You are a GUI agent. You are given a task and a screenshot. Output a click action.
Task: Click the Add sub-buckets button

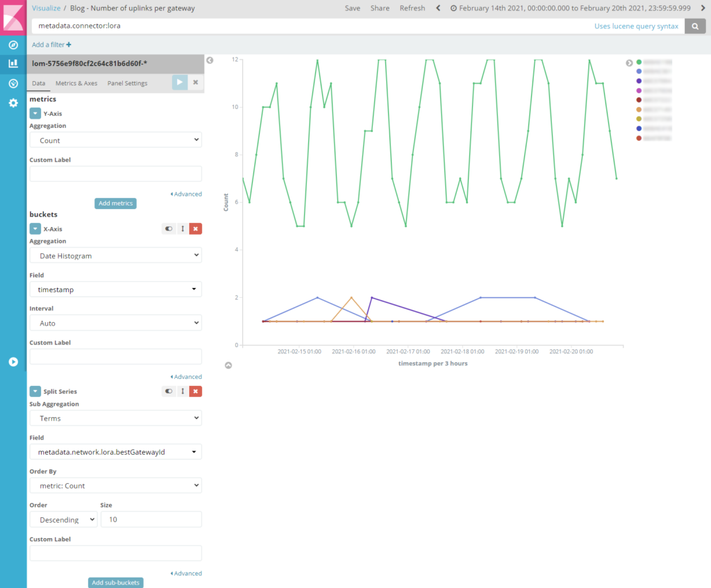116,582
